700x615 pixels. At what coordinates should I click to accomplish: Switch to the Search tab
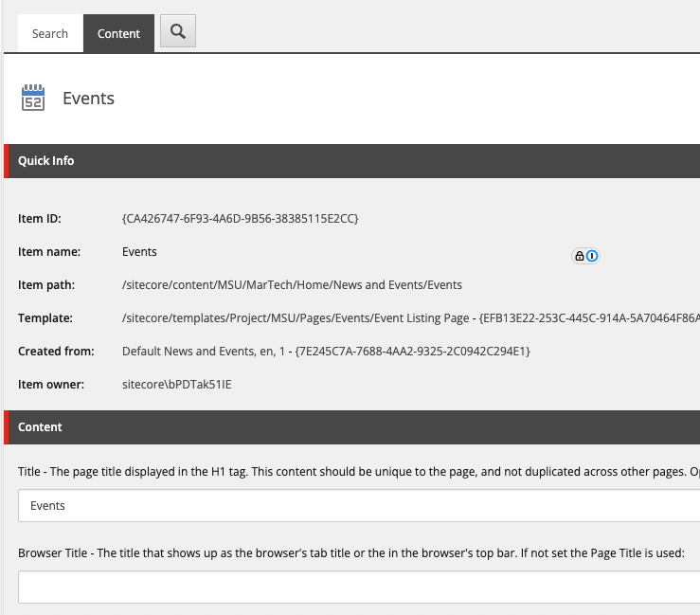[x=50, y=33]
